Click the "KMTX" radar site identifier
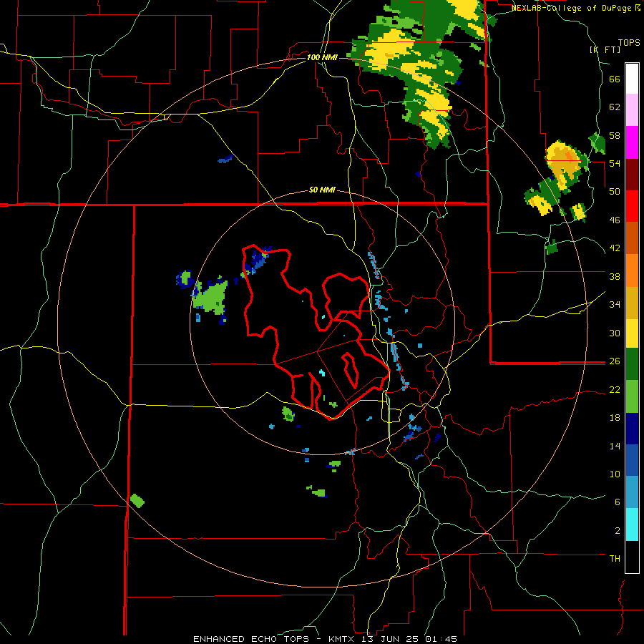 pyautogui.click(x=341, y=639)
